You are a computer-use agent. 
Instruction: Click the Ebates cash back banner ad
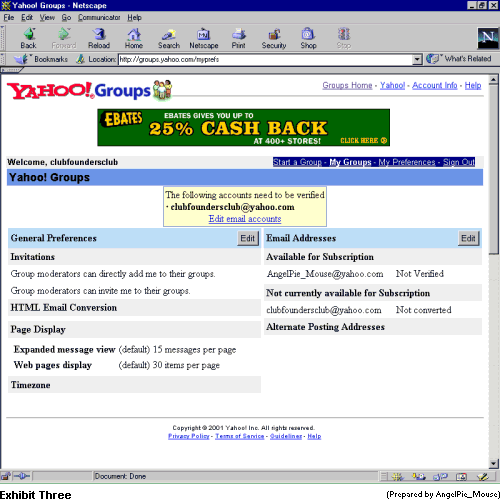click(x=244, y=127)
